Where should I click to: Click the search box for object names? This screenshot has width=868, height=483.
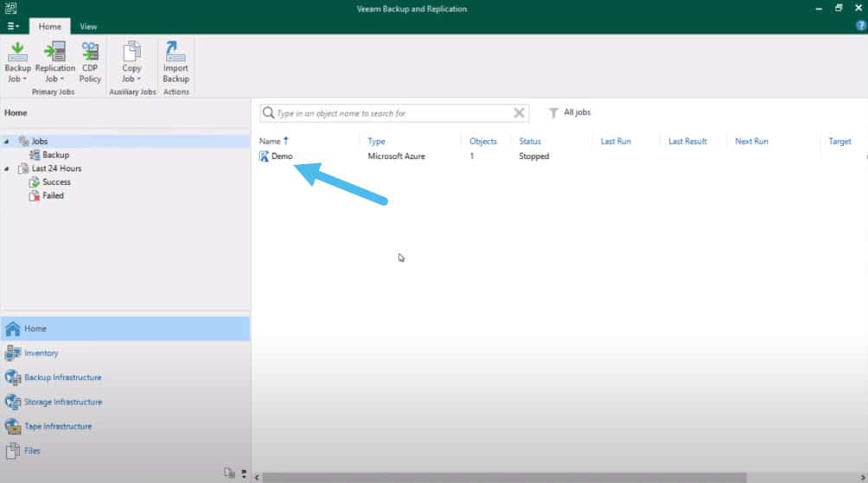tap(393, 113)
